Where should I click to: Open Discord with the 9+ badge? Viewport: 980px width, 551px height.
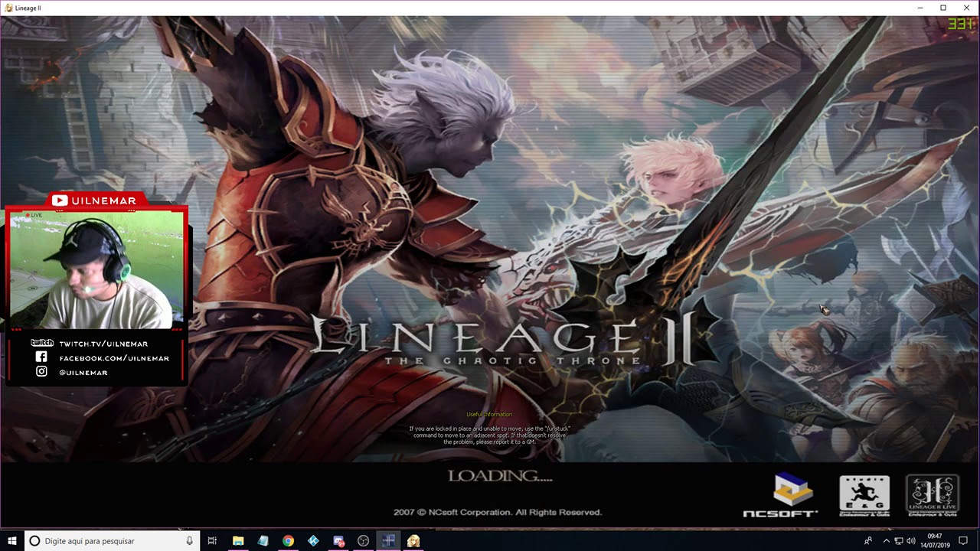pos(338,540)
